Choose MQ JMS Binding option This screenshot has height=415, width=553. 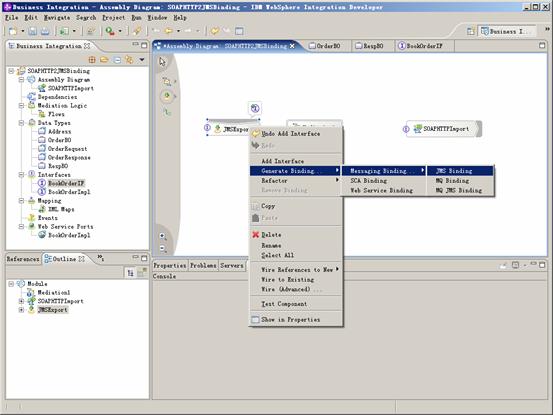tap(460, 190)
